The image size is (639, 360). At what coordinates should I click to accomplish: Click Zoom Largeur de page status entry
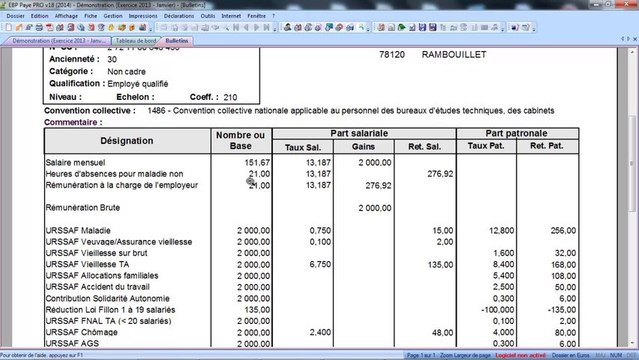[x=465, y=355]
